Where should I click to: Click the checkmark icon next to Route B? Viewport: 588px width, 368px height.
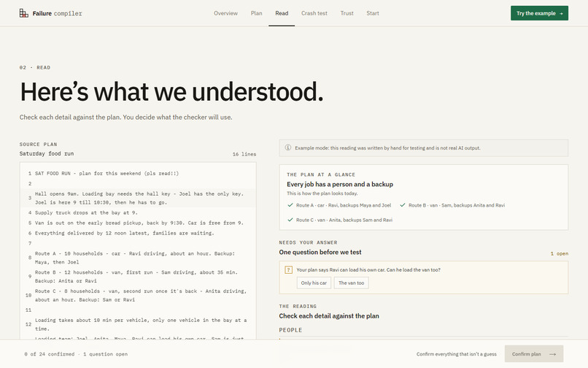pos(403,205)
